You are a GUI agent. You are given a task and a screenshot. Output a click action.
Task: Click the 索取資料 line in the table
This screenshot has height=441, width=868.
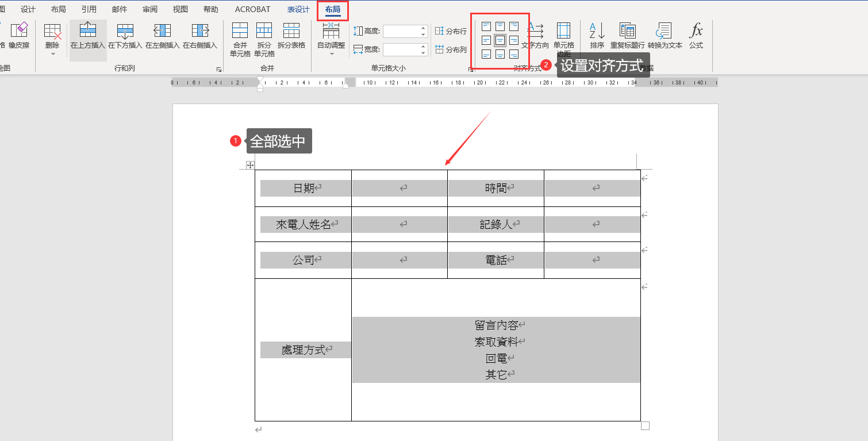click(x=497, y=342)
